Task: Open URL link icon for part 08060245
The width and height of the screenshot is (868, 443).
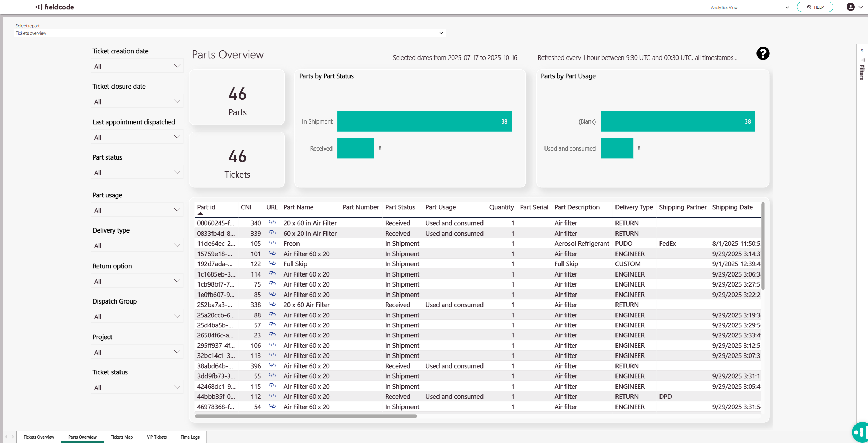Action: 272,223
